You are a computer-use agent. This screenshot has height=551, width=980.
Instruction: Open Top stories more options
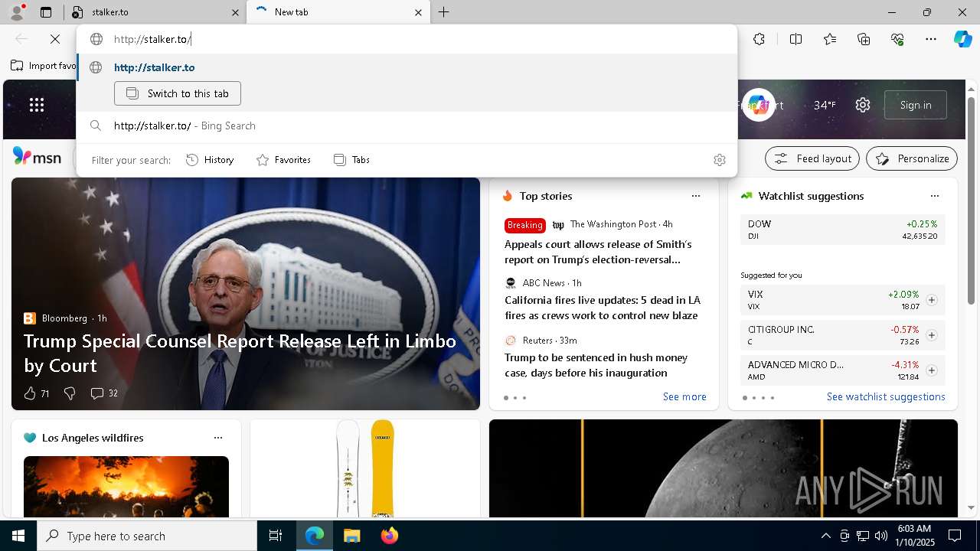tap(696, 196)
